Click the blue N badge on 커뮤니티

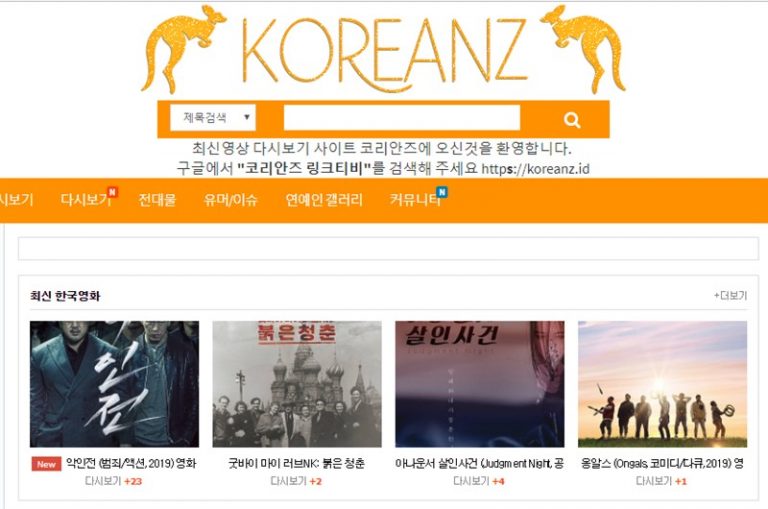[442, 192]
